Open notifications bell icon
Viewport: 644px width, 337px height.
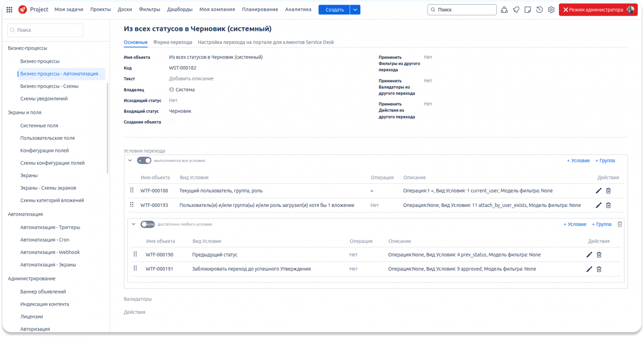coord(516,9)
